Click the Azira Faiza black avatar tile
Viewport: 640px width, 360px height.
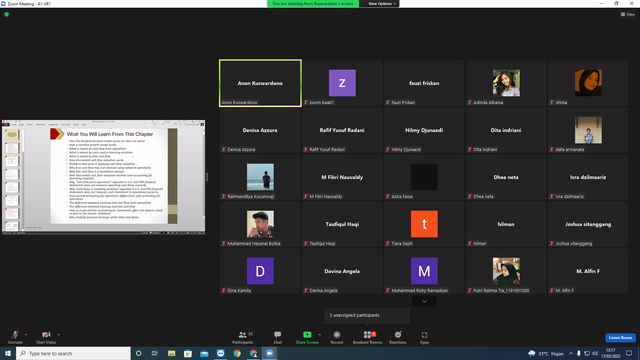pos(424,177)
